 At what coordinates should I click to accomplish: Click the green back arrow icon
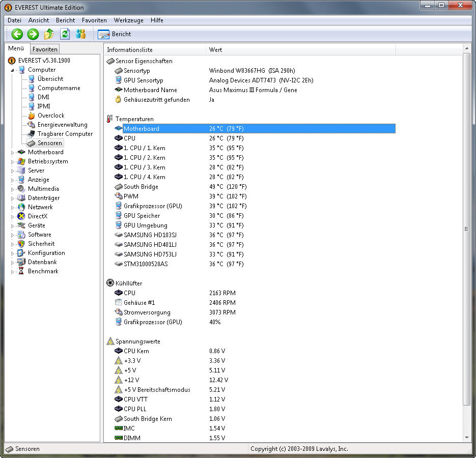coord(17,34)
